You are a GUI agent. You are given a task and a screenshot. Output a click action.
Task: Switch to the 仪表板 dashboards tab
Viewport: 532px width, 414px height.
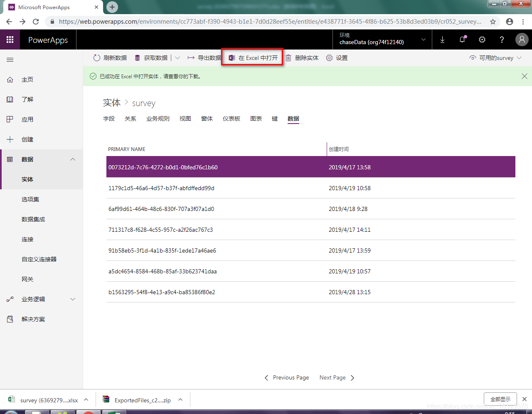coord(232,119)
